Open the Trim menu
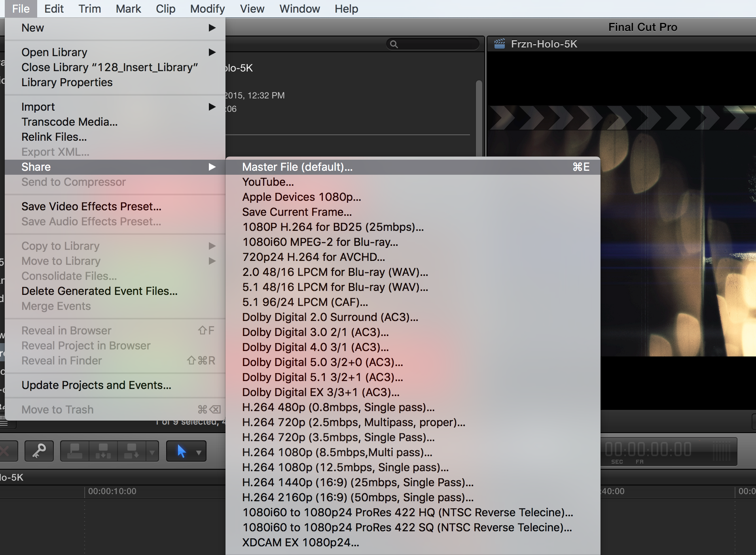This screenshot has height=555, width=756. pos(89,9)
